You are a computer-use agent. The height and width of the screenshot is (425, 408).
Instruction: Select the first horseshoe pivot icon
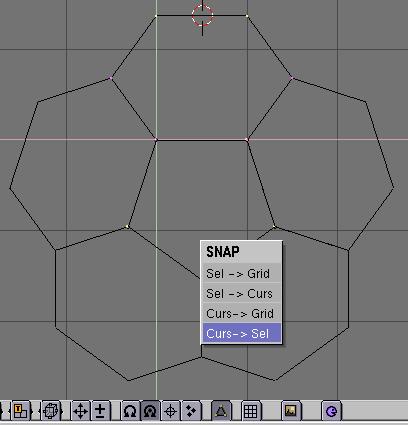point(130,410)
